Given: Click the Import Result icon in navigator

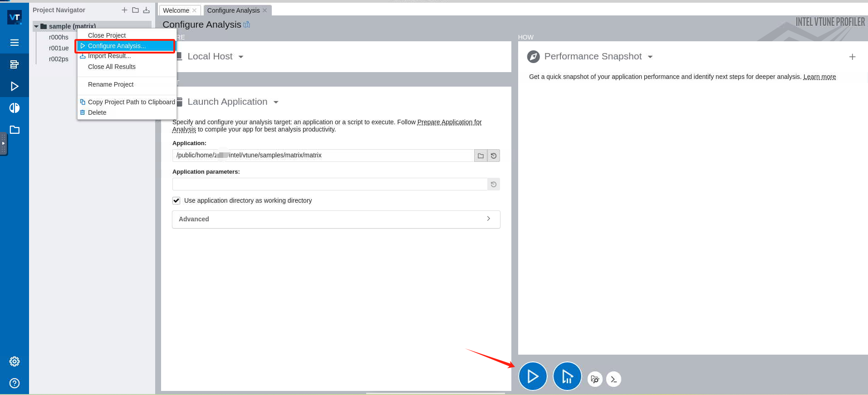Looking at the screenshot, I should 146,10.
